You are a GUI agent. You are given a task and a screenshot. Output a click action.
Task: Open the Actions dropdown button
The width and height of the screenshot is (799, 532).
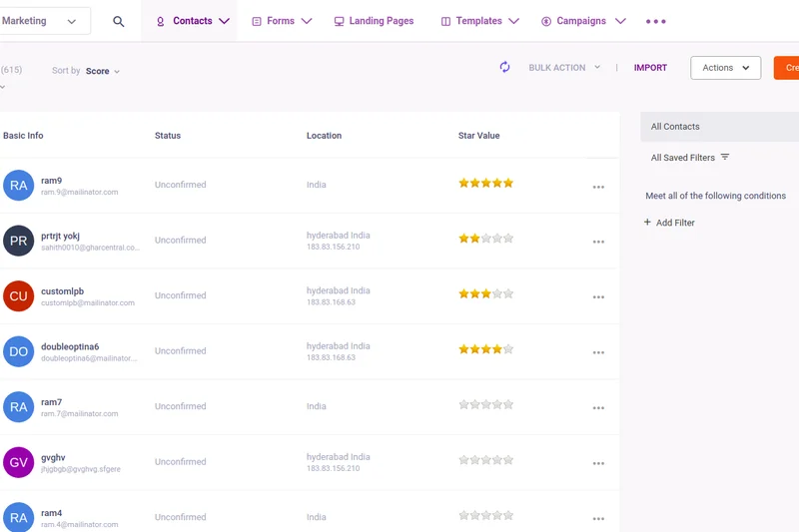(x=725, y=68)
